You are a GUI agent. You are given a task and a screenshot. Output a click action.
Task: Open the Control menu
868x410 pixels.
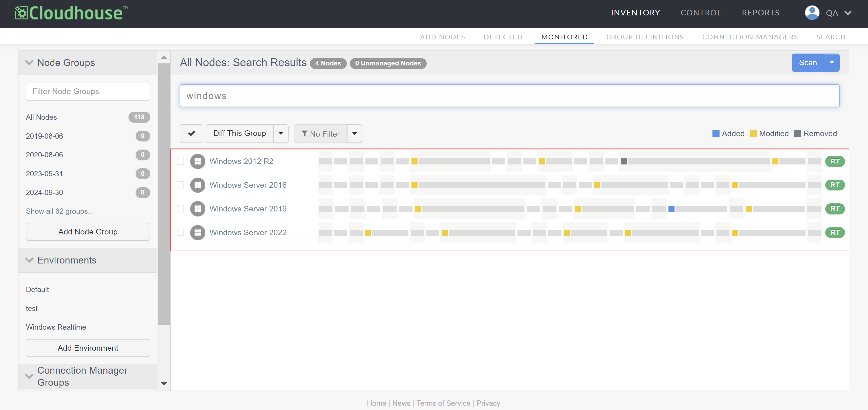point(701,13)
